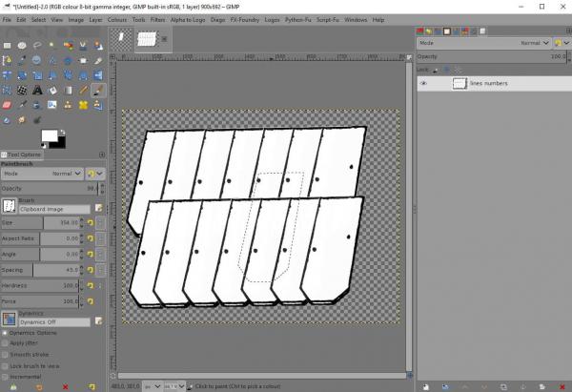The height and width of the screenshot is (392, 572).
Task: Enable the Apply Jitter checkbox
Action: [5, 342]
